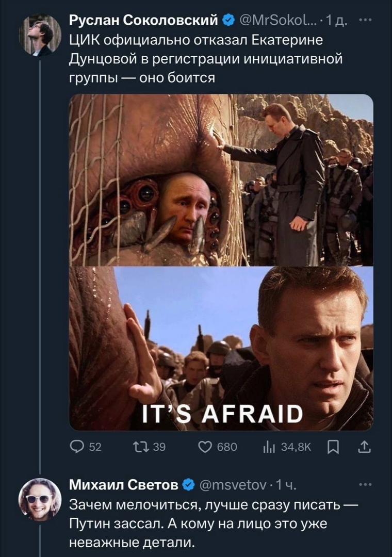Open the reply text starting with "Зачем мелочиться"
Viewport: 392px width, 557px height.
tap(205, 523)
